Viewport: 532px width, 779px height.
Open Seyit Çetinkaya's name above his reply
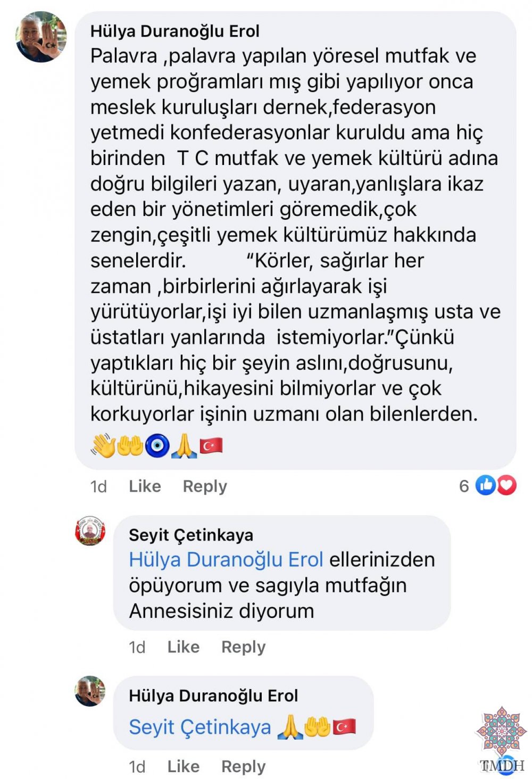point(191,535)
